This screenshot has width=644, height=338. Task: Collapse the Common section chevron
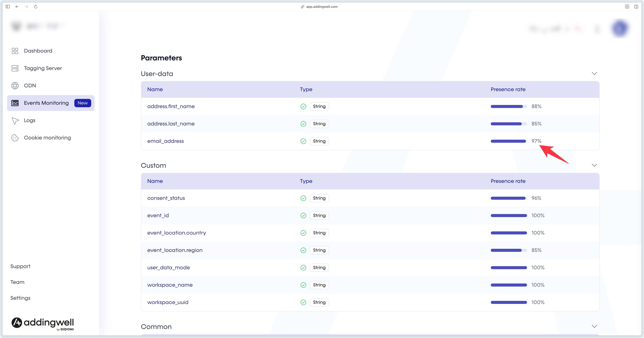click(x=594, y=327)
